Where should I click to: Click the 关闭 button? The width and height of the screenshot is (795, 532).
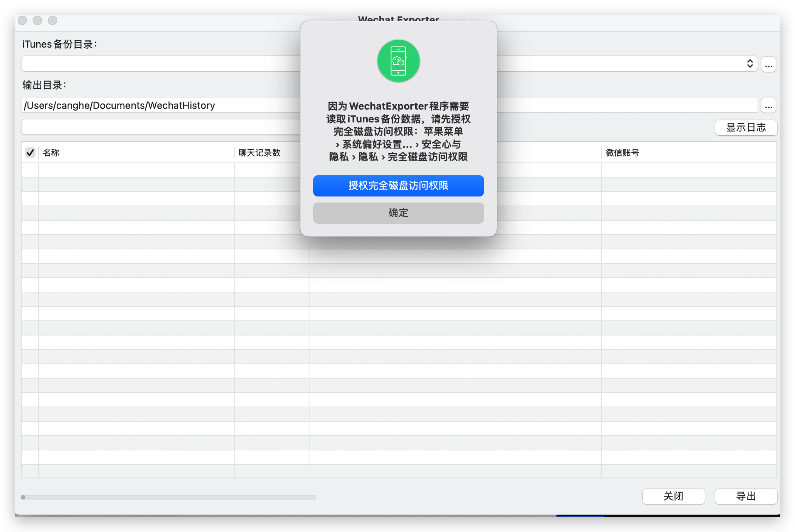(x=673, y=496)
